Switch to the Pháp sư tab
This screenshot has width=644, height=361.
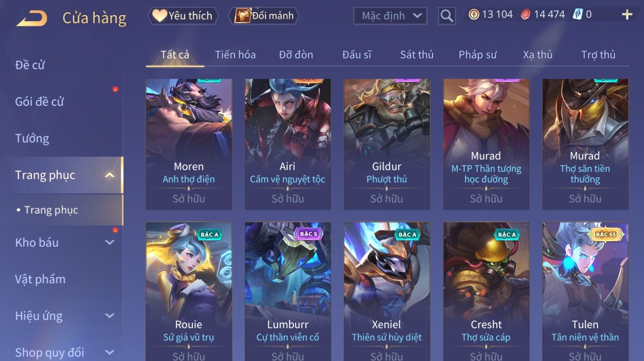point(478,55)
